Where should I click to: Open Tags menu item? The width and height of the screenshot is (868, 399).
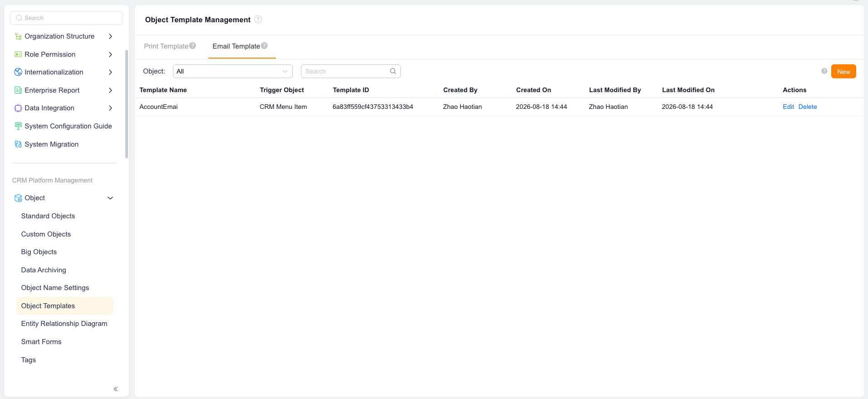[29, 360]
